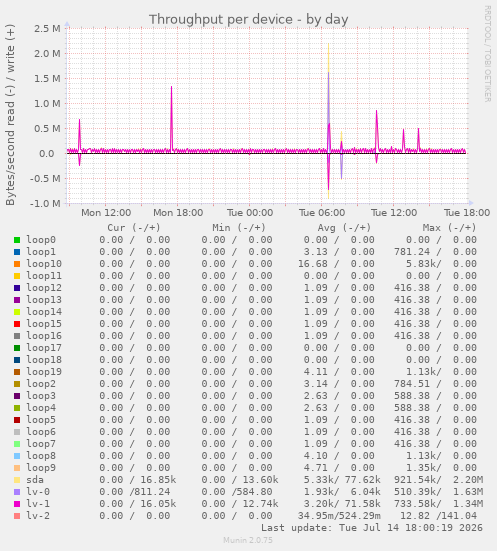497x551 pixels.
Task: Click the loop0 device name
Action: click(x=41, y=240)
